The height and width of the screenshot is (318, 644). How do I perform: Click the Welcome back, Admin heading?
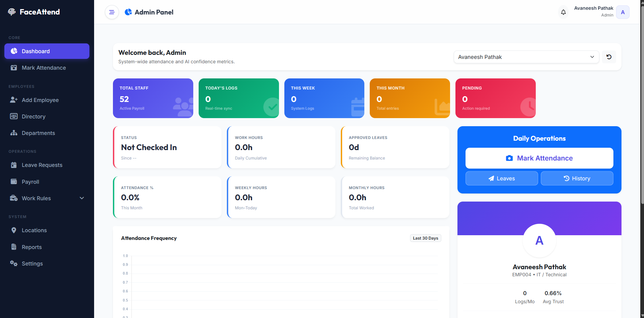pyautogui.click(x=152, y=52)
